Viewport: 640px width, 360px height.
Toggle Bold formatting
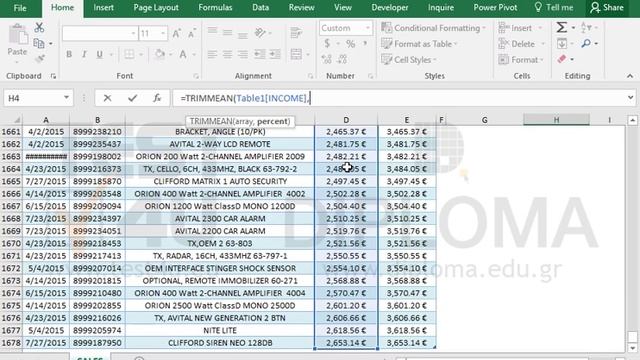[x=69, y=54]
